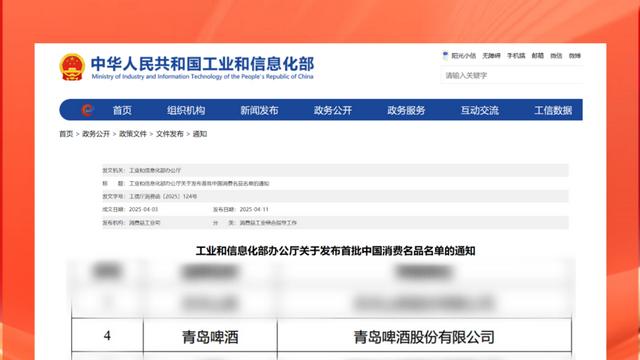Select the 青岛啤酒股份有限公司 company cell
Image resolution: width=640 pixels, height=360 pixels.
[424, 335]
